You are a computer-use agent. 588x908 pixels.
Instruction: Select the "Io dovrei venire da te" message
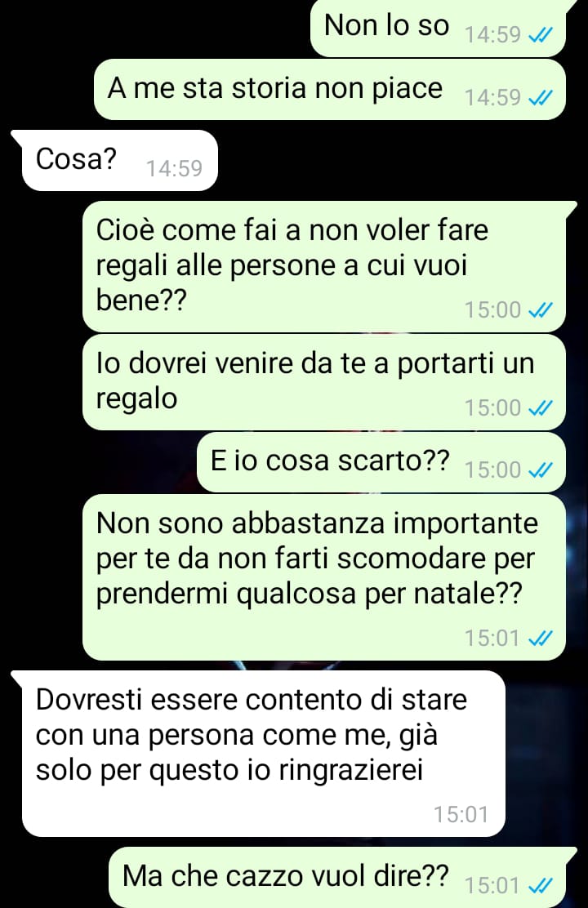[324, 382]
